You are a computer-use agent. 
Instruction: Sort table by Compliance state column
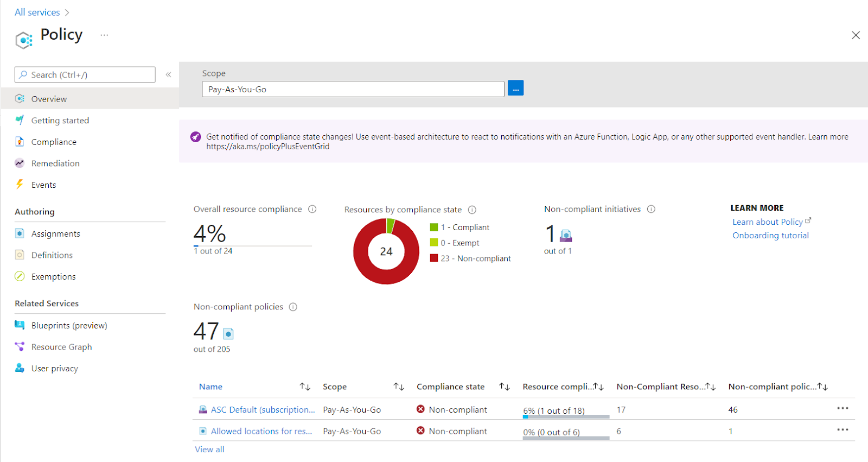coord(505,387)
